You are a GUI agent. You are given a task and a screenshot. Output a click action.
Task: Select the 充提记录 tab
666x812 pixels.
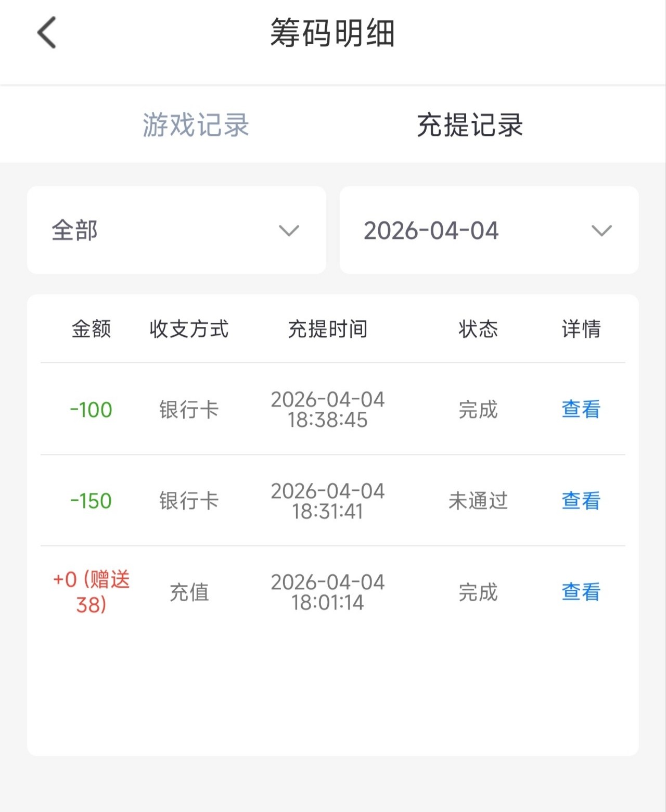point(470,125)
